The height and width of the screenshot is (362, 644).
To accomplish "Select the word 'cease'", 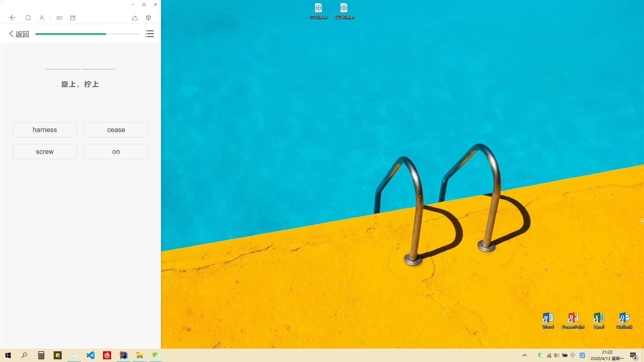I will (x=116, y=130).
